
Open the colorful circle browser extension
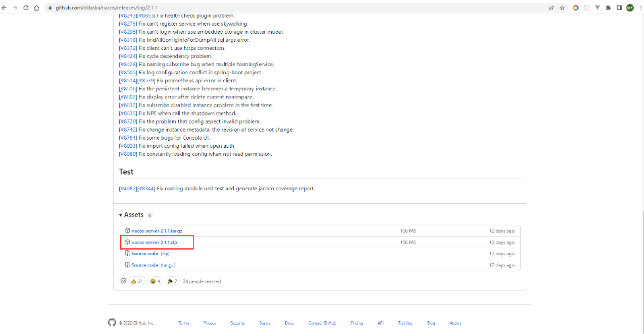(x=576, y=8)
